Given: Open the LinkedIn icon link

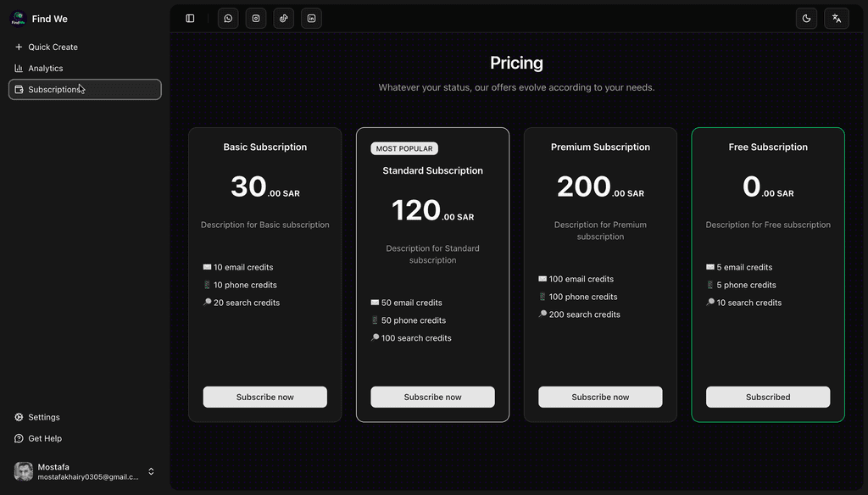Looking at the screenshot, I should 312,19.
